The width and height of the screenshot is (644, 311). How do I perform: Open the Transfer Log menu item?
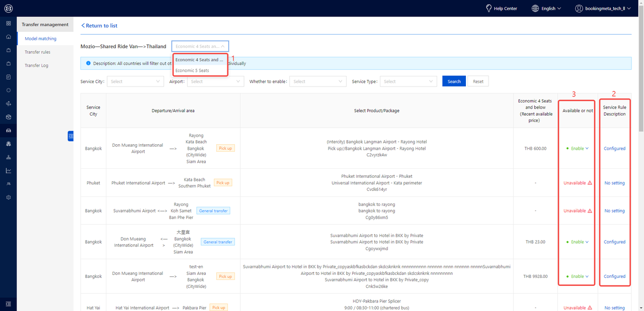[37, 66]
